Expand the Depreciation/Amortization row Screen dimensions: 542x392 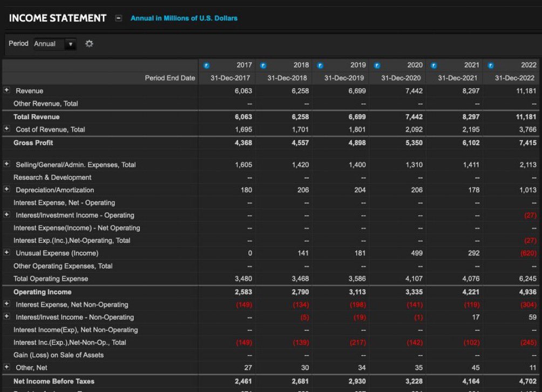click(6, 189)
